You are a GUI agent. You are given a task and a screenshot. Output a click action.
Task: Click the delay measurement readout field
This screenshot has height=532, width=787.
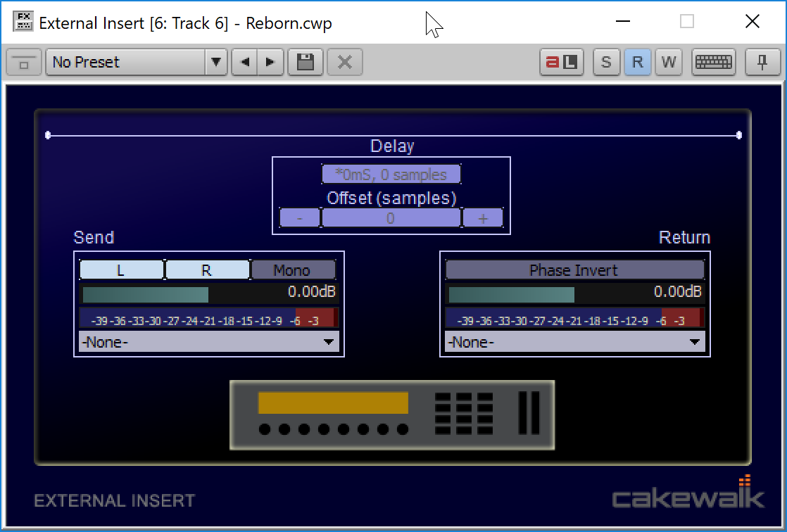391,174
